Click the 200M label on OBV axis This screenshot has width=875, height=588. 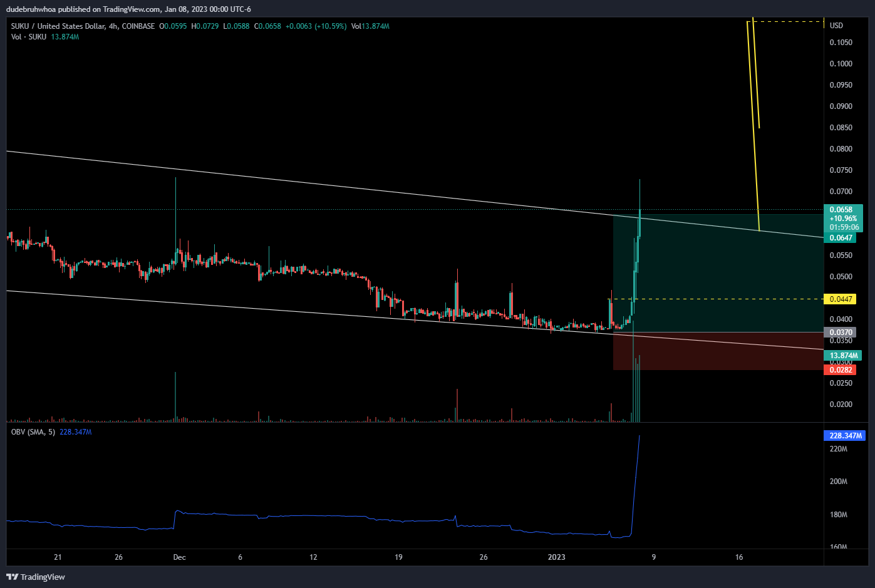pos(838,482)
